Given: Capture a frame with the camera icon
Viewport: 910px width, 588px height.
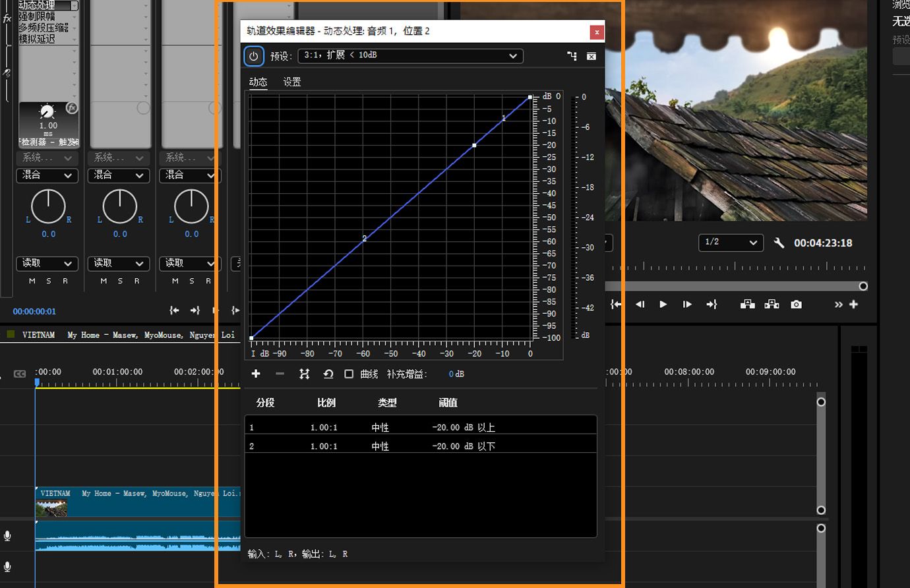Looking at the screenshot, I should pos(795,304).
